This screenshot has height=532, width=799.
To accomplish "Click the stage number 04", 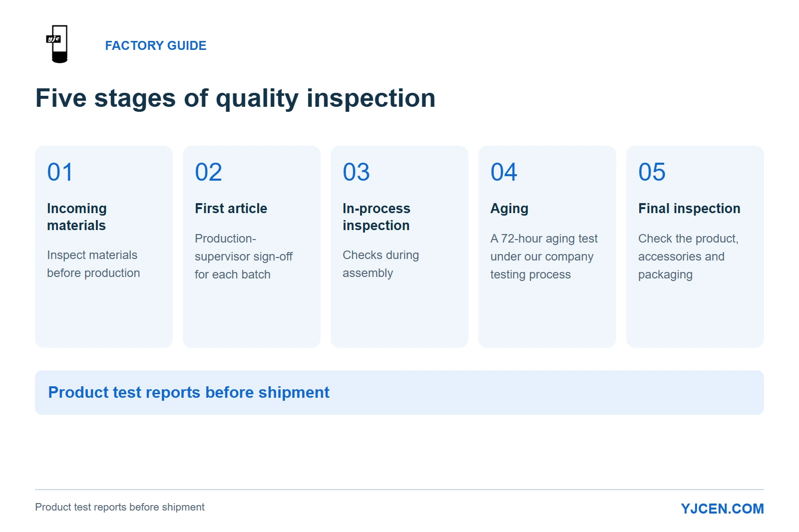I will pyautogui.click(x=504, y=172).
